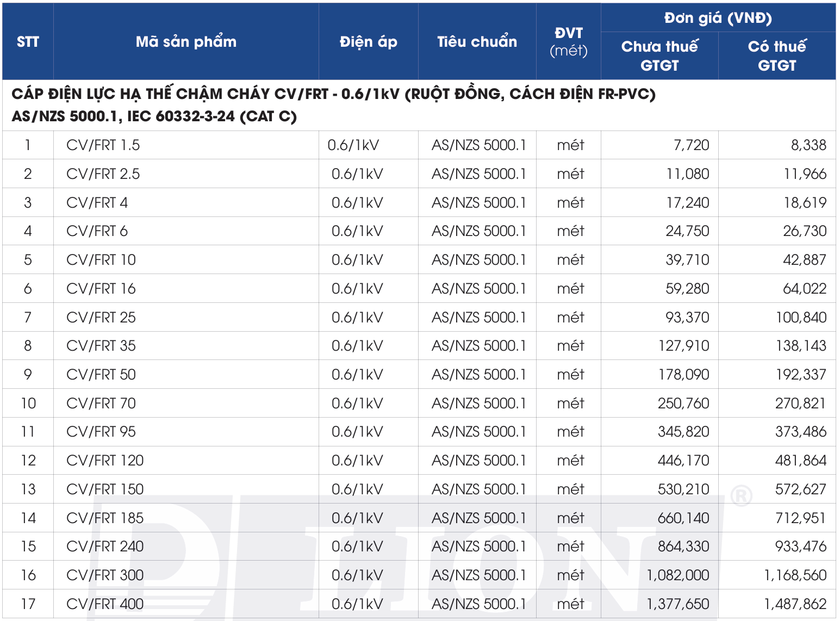Select the Có thuế GTGT sub-header
Image resolution: width=840 pixels, height=621 pixels.
[x=777, y=56]
